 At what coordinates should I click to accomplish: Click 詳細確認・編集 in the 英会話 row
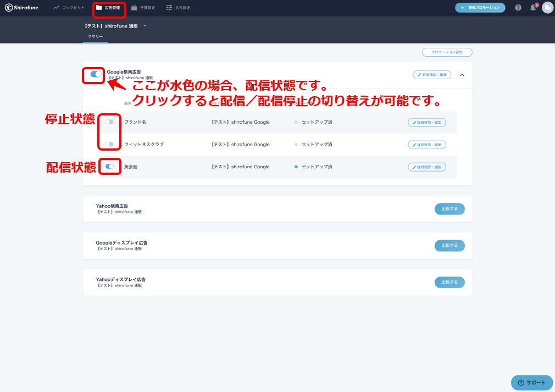[427, 167]
